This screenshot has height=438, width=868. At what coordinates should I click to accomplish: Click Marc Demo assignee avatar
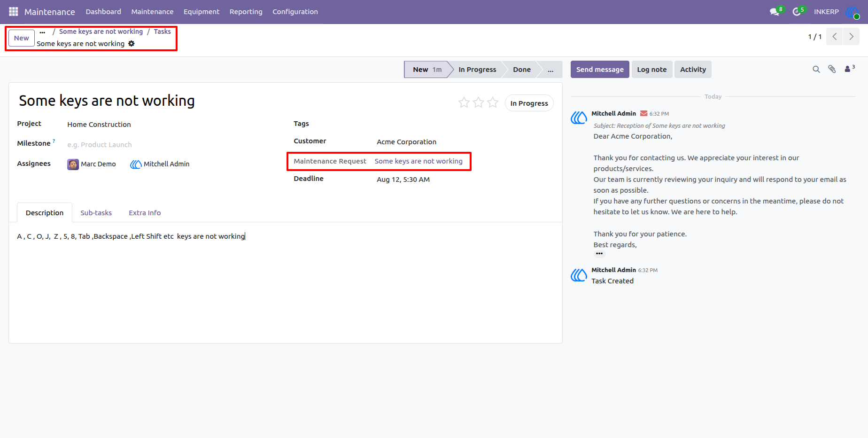[73, 164]
